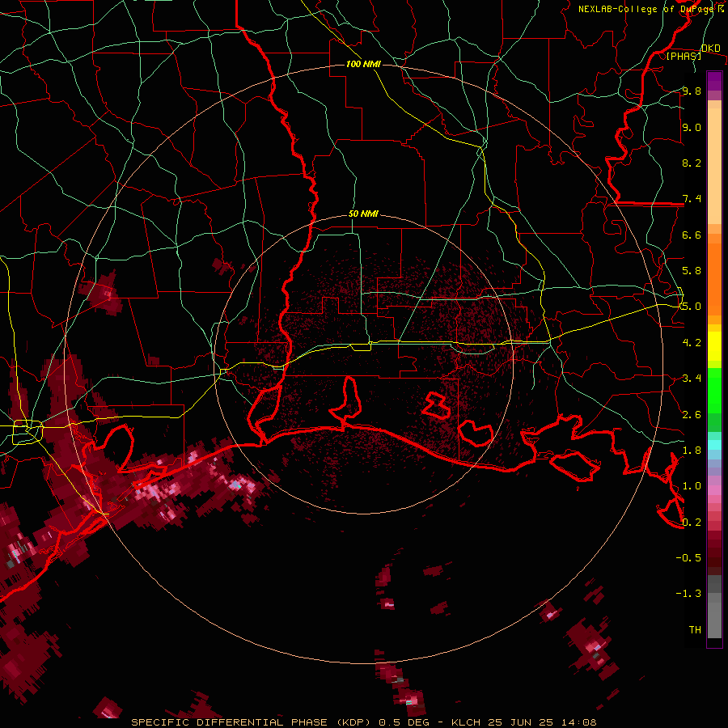
Task: Click the 5.8 color scale value
Action: 692,271
